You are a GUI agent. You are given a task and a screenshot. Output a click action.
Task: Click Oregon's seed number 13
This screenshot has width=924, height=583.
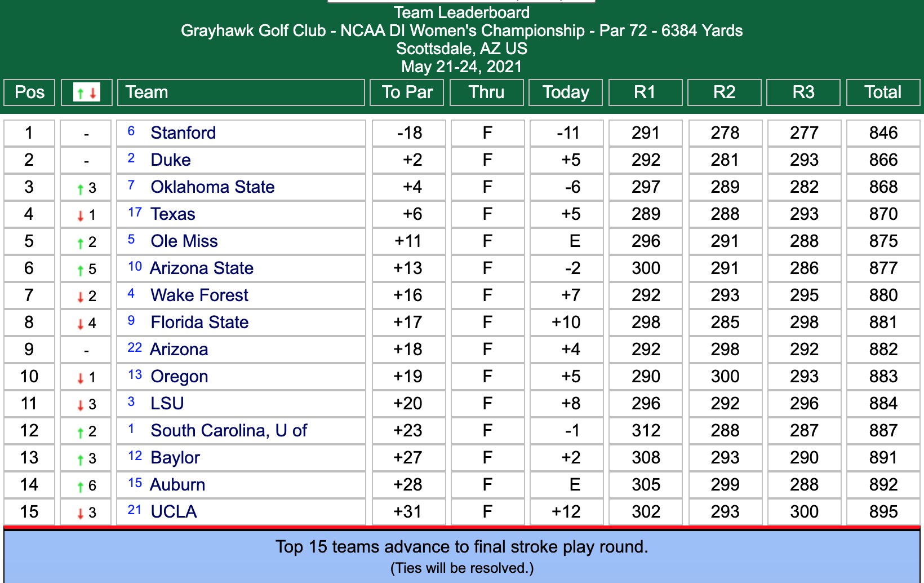coord(135,373)
